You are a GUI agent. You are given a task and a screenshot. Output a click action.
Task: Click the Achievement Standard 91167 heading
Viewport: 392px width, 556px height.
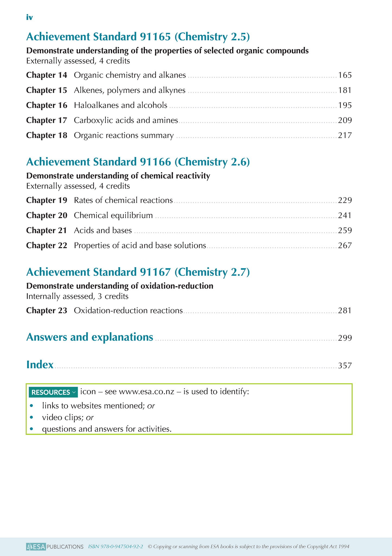tap(138, 272)
